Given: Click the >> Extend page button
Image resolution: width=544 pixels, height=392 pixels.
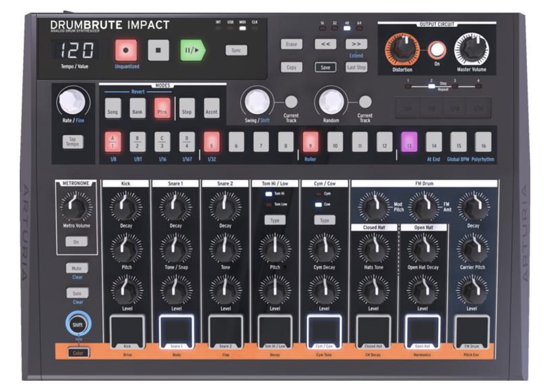Looking at the screenshot, I should pyautogui.click(x=356, y=44).
